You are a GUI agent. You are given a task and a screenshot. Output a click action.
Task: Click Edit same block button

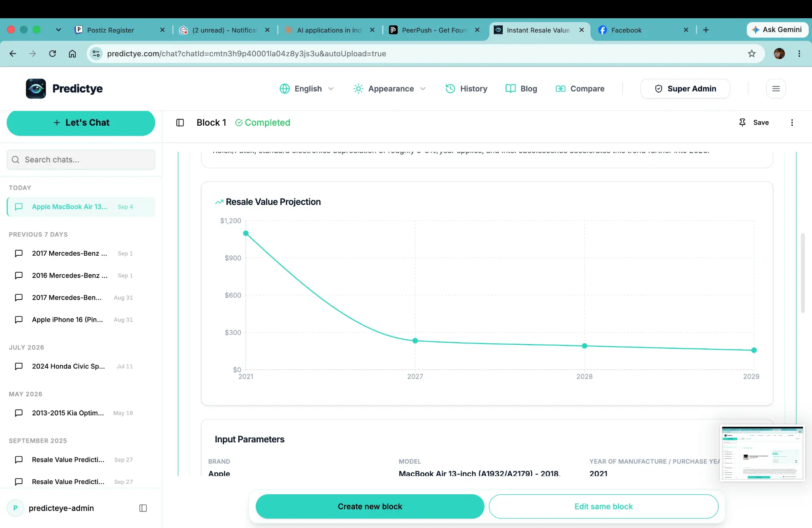[603, 507]
